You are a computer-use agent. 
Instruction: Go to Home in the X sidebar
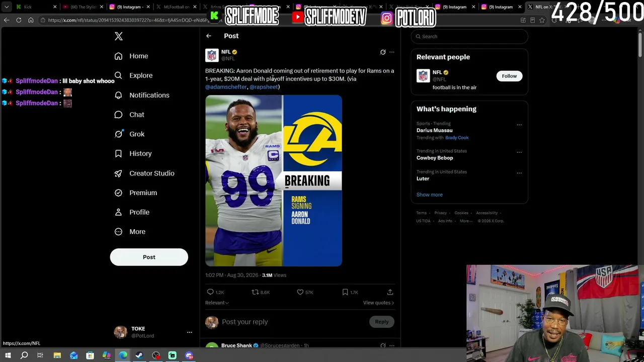click(131, 56)
